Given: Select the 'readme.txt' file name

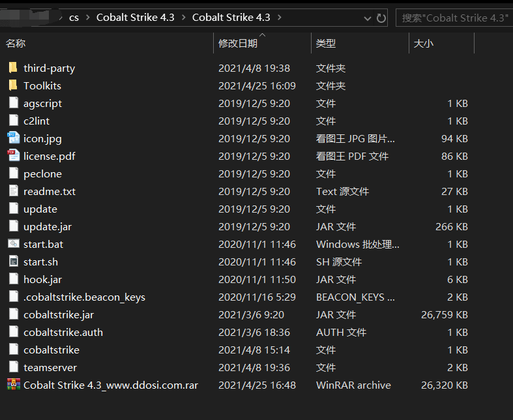Looking at the screenshot, I should [50, 191].
